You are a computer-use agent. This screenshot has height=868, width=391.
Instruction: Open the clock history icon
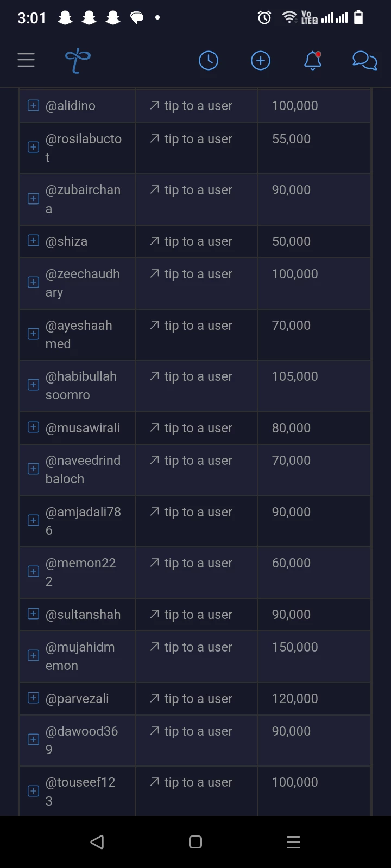click(x=209, y=60)
